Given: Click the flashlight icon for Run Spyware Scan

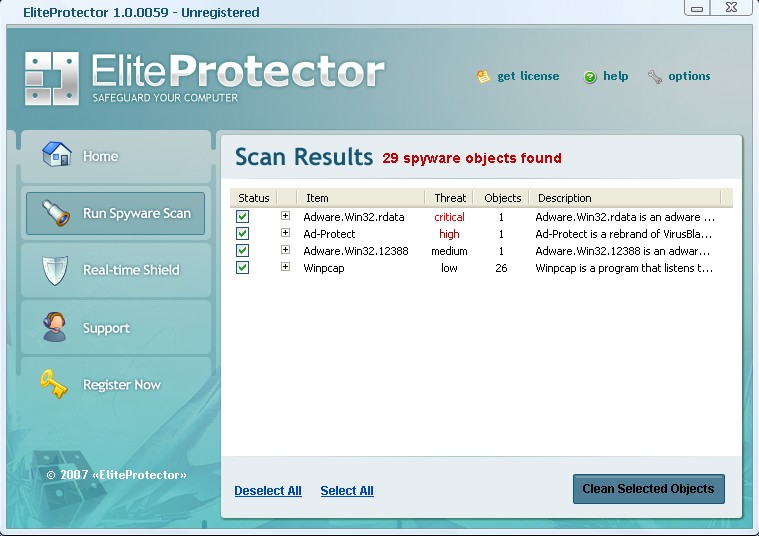Looking at the screenshot, I should coord(55,213).
